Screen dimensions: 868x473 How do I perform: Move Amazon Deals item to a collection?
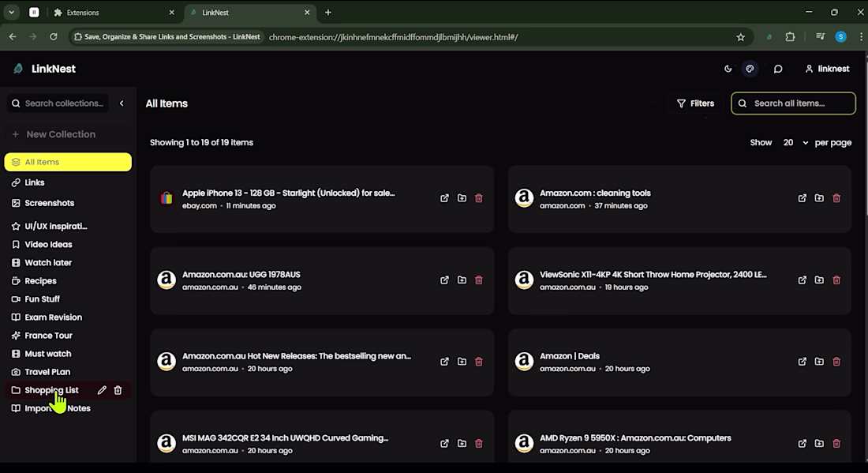(819, 362)
